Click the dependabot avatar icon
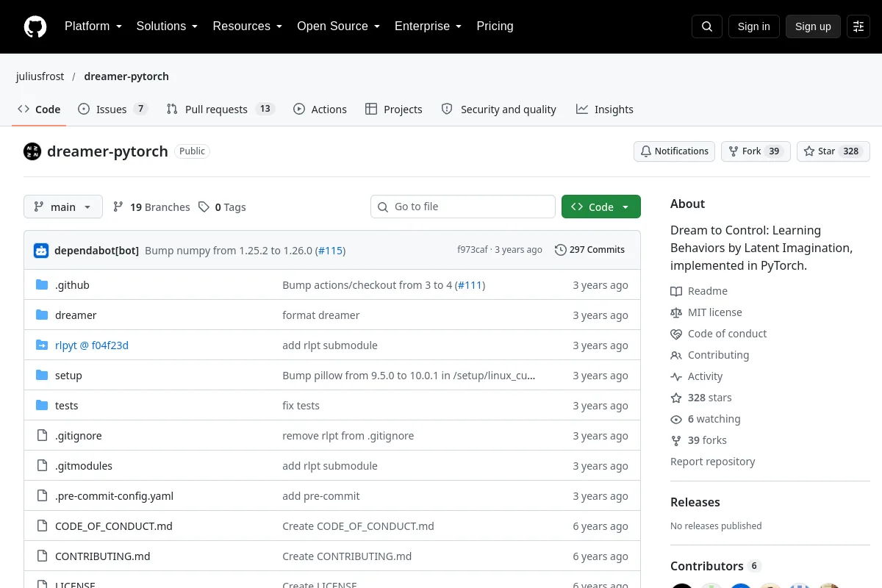Image resolution: width=882 pixels, height=588 pixels. click(41, 250)
